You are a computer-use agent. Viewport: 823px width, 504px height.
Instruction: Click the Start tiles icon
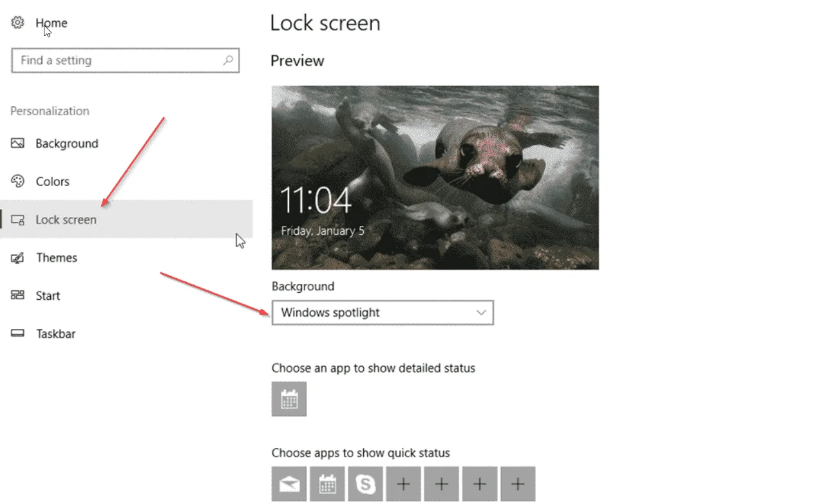pos(17,295)
